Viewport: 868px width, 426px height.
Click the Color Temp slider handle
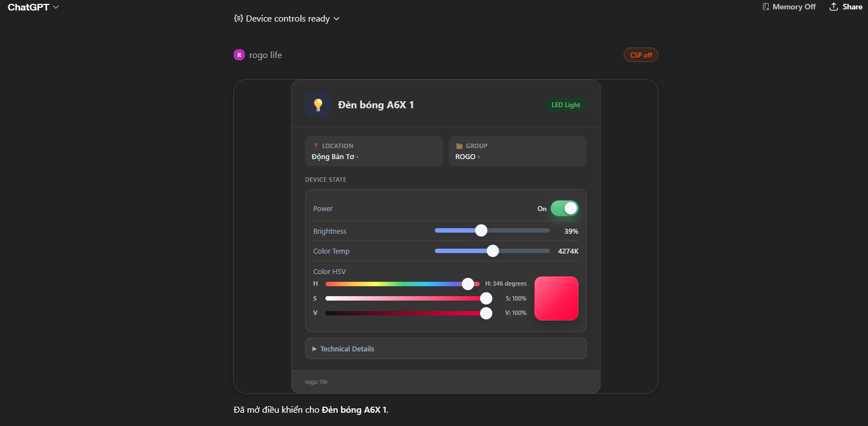(x=493, y=251)
